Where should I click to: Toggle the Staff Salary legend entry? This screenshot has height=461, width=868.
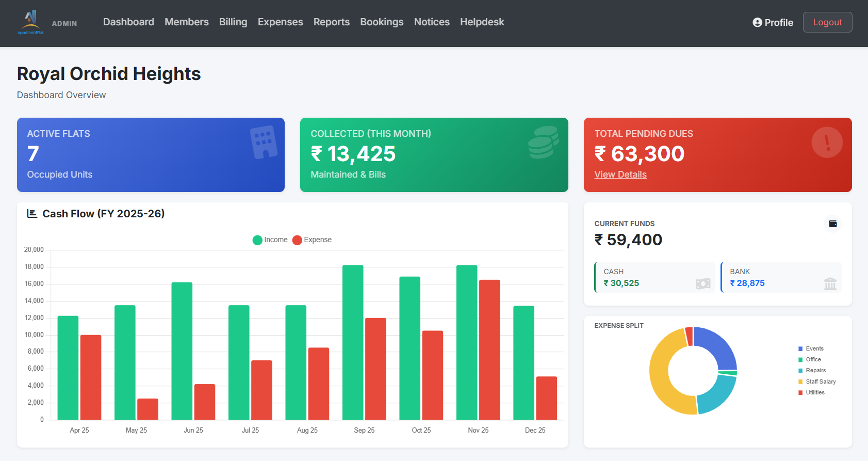coord(817,382)
